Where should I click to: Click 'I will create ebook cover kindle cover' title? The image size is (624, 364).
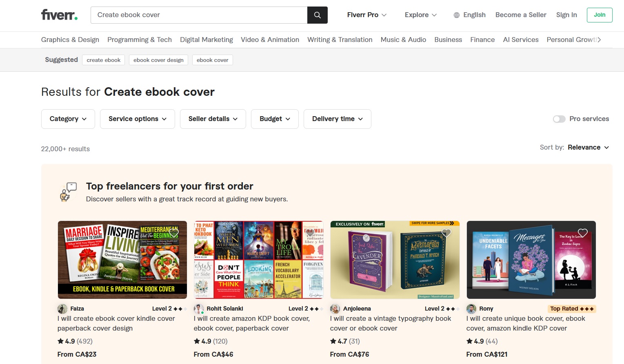tap(116, 324)
